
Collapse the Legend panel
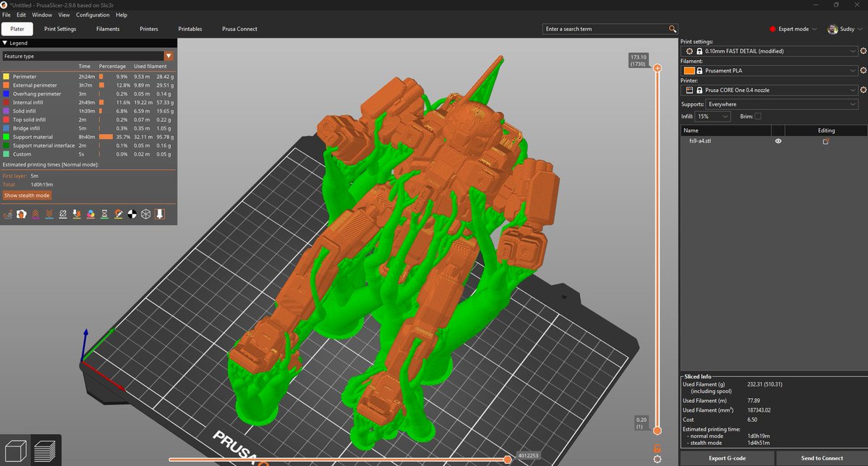coord(6,43)
